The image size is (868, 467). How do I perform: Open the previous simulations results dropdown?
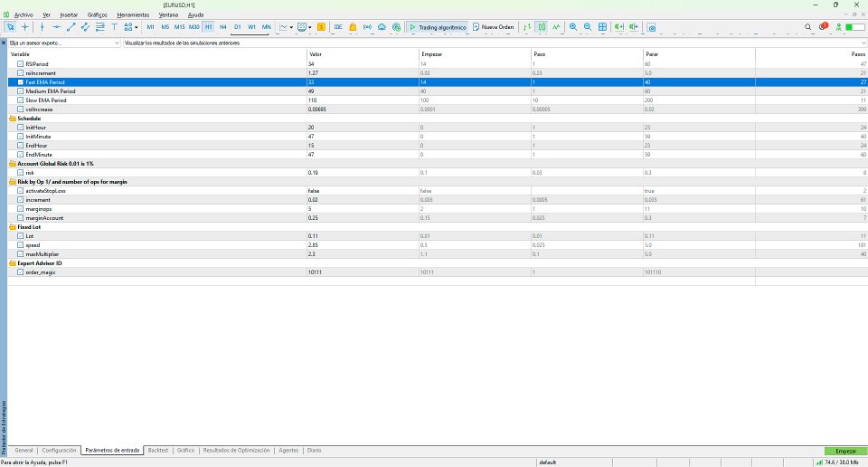[495, 43]
